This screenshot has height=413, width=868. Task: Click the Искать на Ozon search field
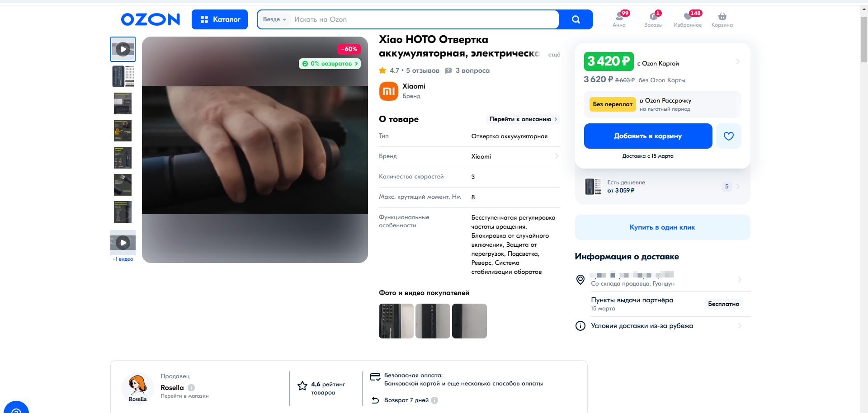424,19
